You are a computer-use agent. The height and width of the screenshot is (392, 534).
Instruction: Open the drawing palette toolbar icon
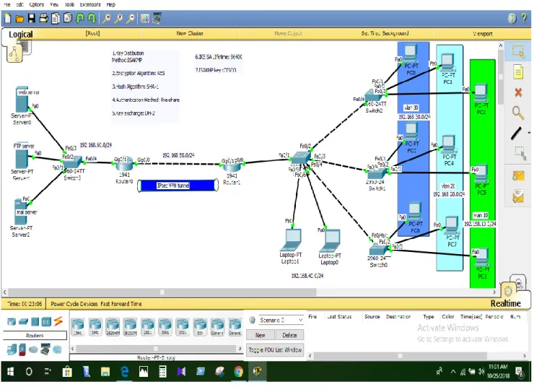click(x=145, y=18)
